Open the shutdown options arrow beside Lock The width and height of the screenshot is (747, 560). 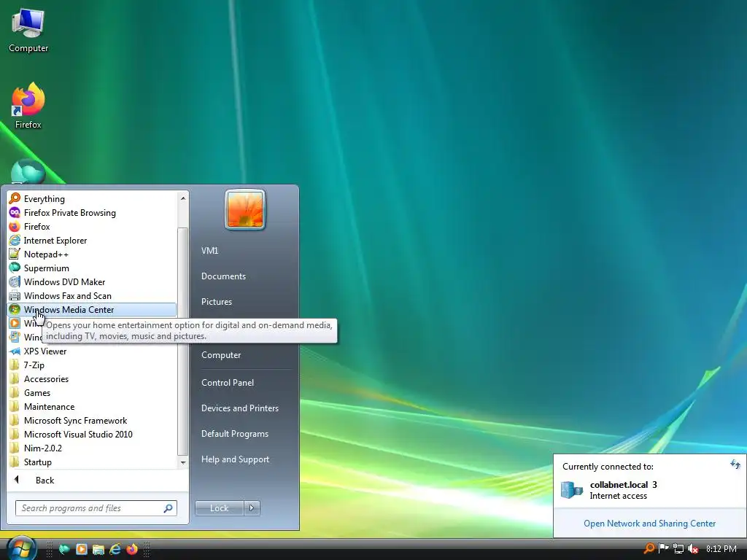252,508
